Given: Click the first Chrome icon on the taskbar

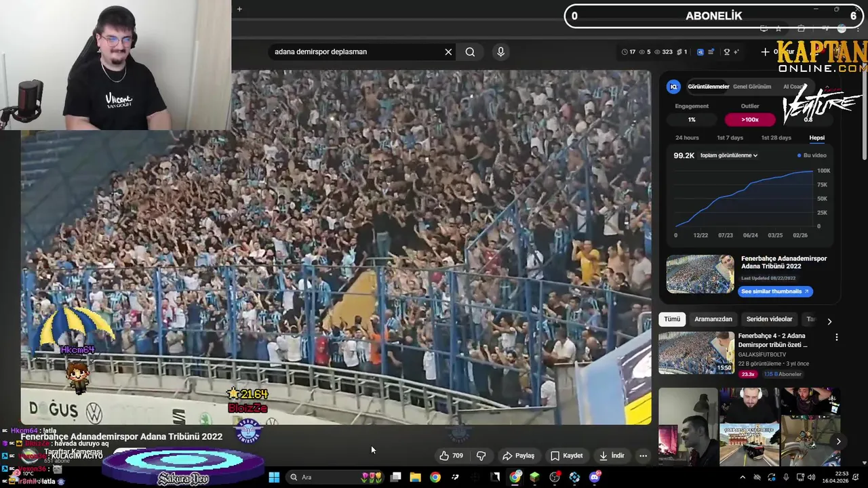Looking at the screenshot, I should pyautogui.click(x=435, y=477).
